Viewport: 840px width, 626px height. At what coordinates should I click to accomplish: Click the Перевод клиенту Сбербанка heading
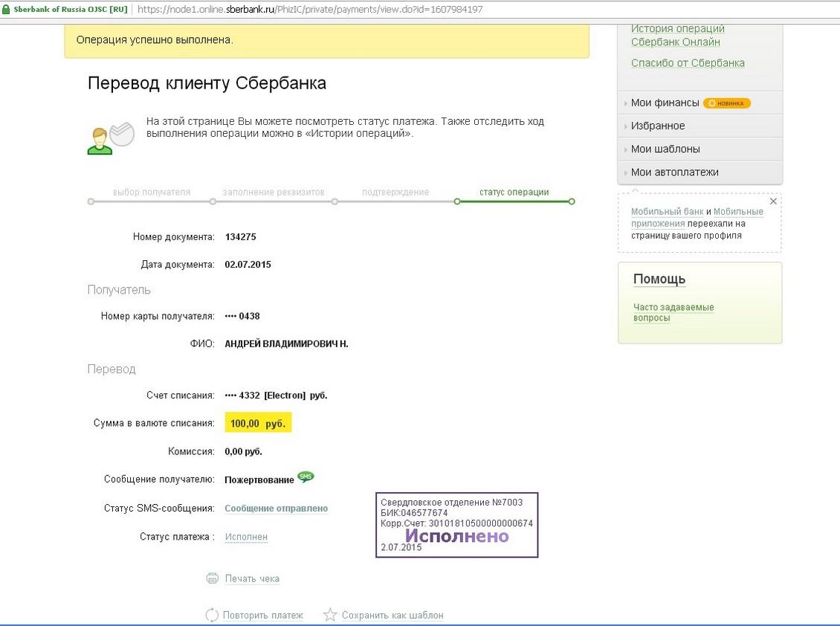(207, 83)
